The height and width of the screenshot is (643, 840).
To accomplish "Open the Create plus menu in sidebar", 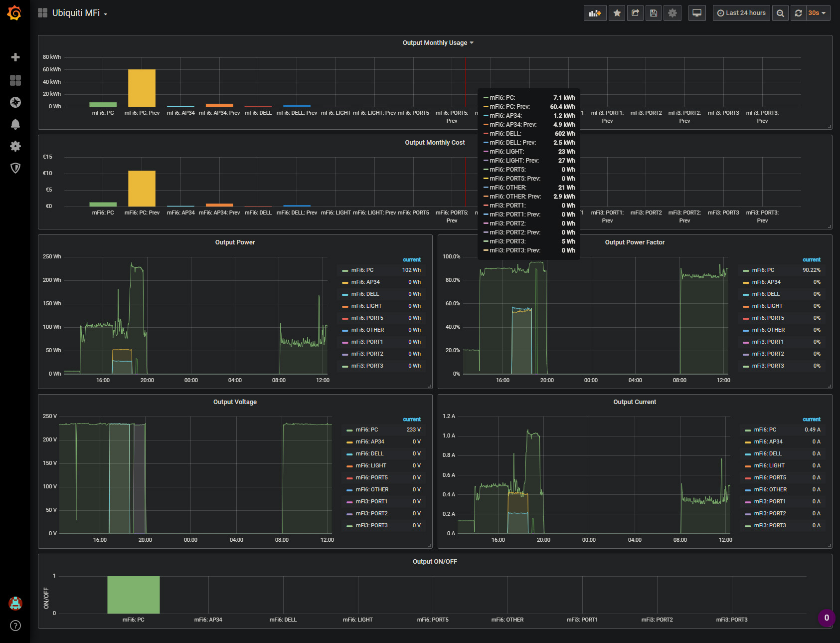I will tap(15, 57).
